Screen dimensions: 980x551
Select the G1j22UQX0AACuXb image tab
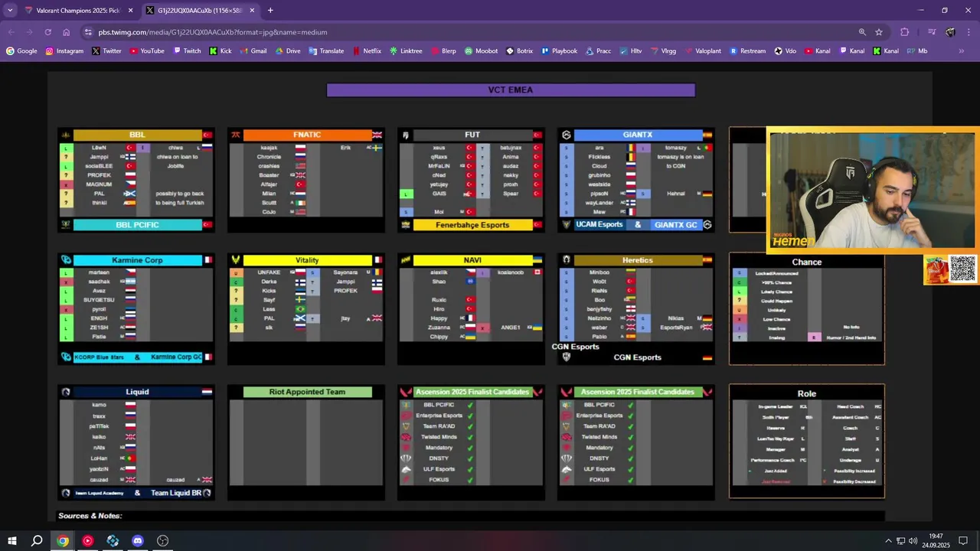coord(199,11)
